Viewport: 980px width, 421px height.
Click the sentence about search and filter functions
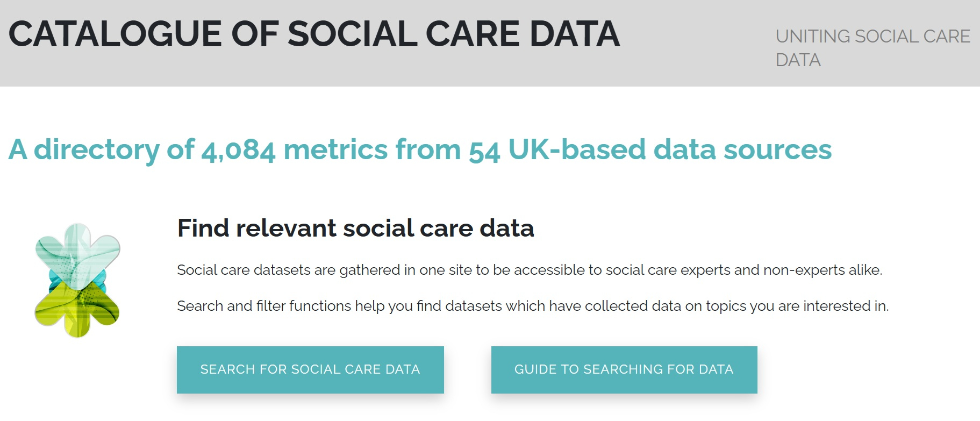[x=532, y=306]
